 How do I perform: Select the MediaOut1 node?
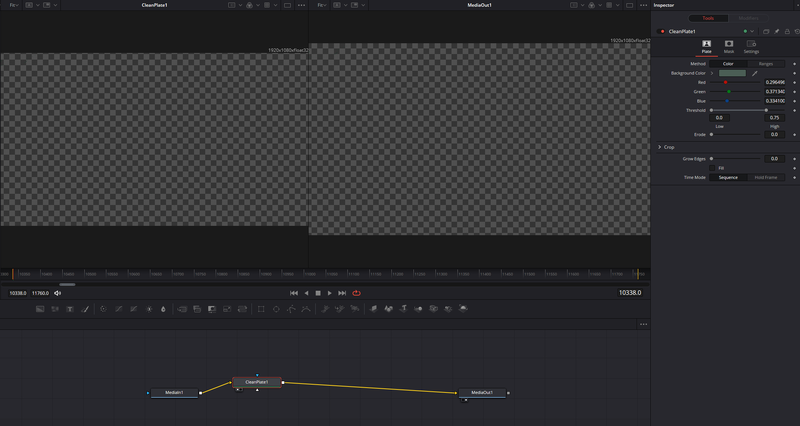482,393
